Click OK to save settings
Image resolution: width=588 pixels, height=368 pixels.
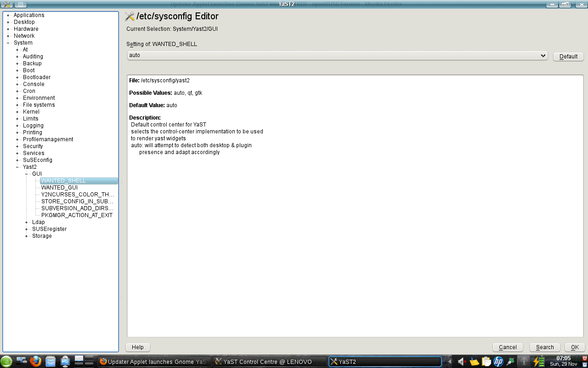(575, 347)
